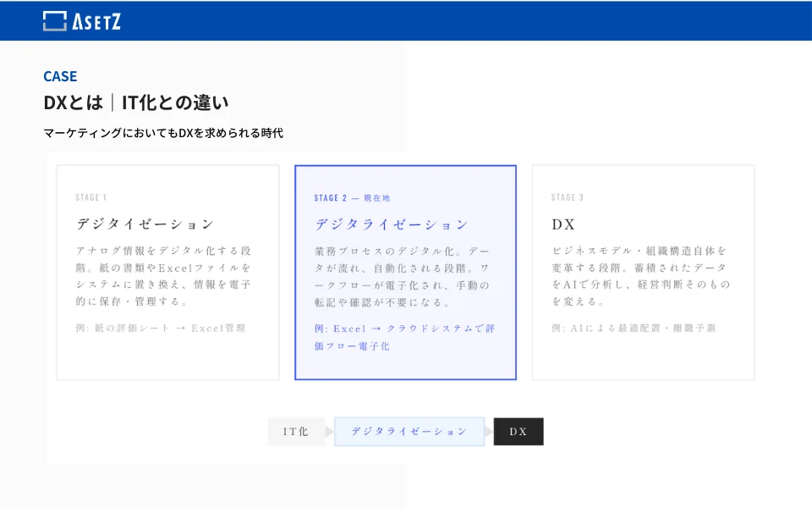Select the IT化 step in the flow
Screen dimensions: 812x508
(x=297, y=432)
